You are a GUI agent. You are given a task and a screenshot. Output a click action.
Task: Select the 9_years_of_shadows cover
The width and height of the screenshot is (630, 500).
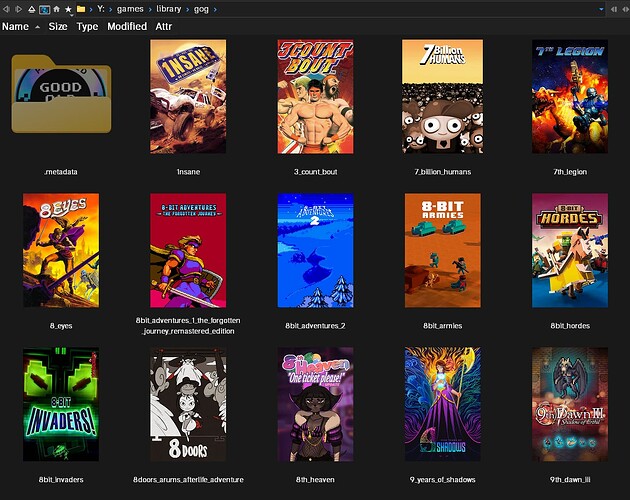[442, 405]
